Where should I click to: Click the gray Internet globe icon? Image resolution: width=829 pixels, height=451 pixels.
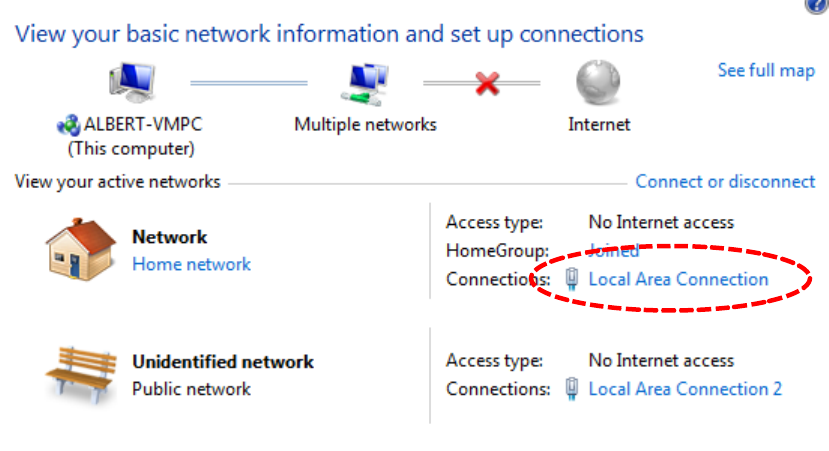[598, 83]
